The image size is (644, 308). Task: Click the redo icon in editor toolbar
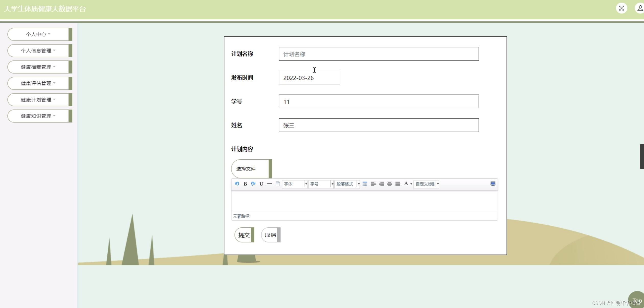(x=253, y=184)
